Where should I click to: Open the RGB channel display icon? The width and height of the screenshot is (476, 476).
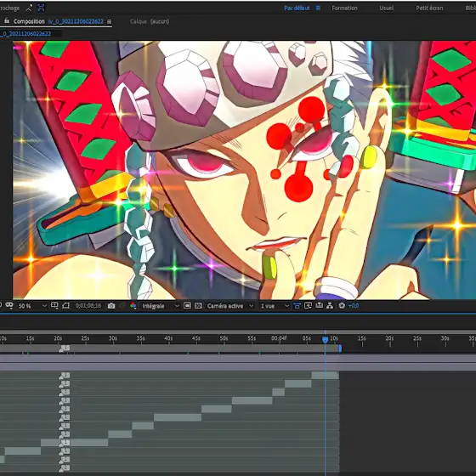(133, 306)
